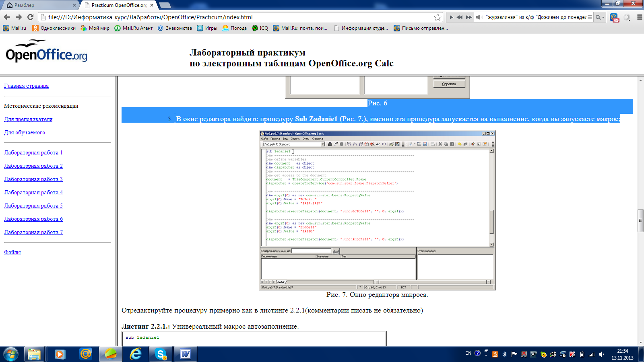This screenshot has height=362, width=644.
Task: Open Лабораторная работа 3
Action: pos(33,179)
